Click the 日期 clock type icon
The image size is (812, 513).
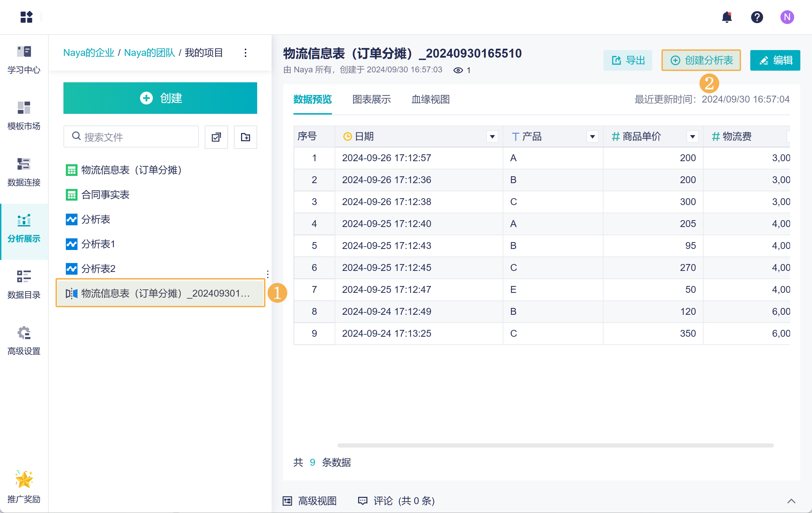tap(347, 136)
